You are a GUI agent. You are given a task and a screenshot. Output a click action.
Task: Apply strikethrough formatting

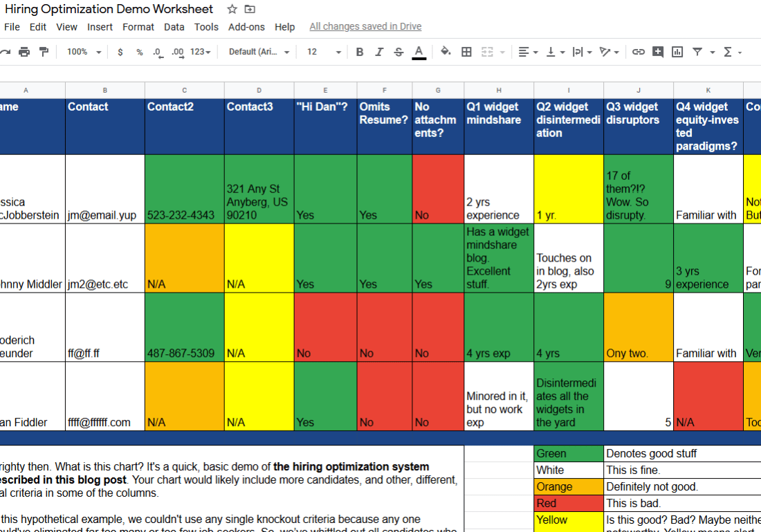click(398, 52)
